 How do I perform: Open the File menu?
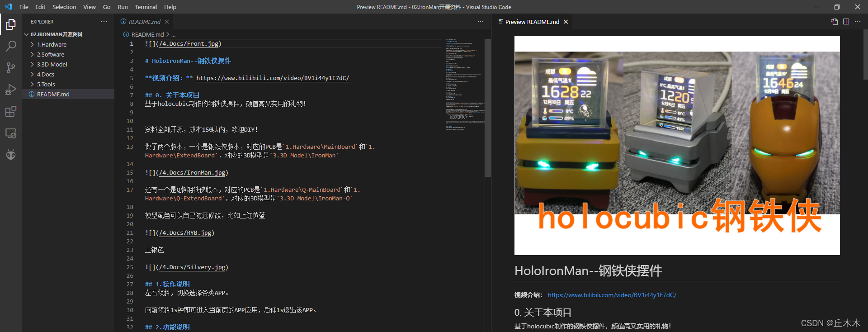click(x=24, y=7)
